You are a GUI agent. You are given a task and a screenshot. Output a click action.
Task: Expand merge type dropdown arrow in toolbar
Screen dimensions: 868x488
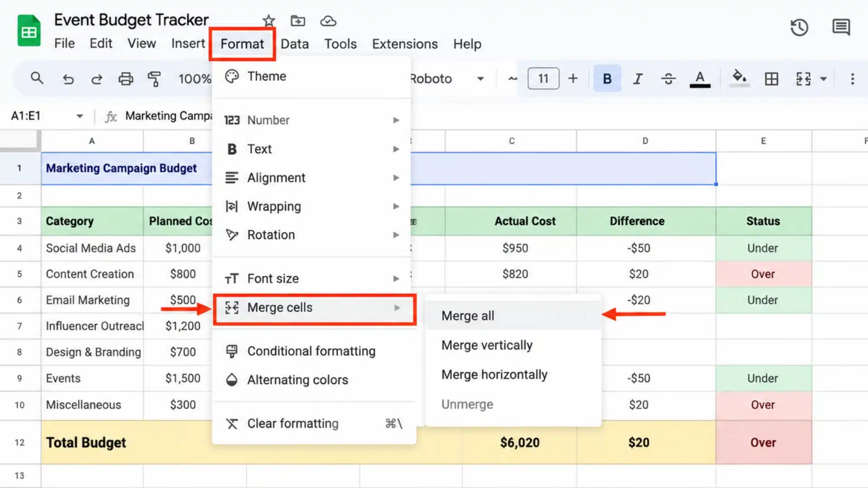pos(824,79)
